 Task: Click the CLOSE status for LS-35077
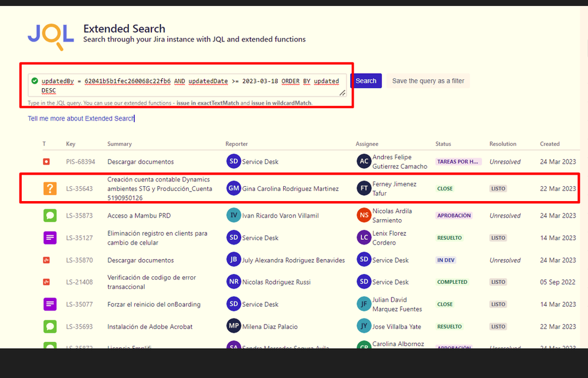445,304
